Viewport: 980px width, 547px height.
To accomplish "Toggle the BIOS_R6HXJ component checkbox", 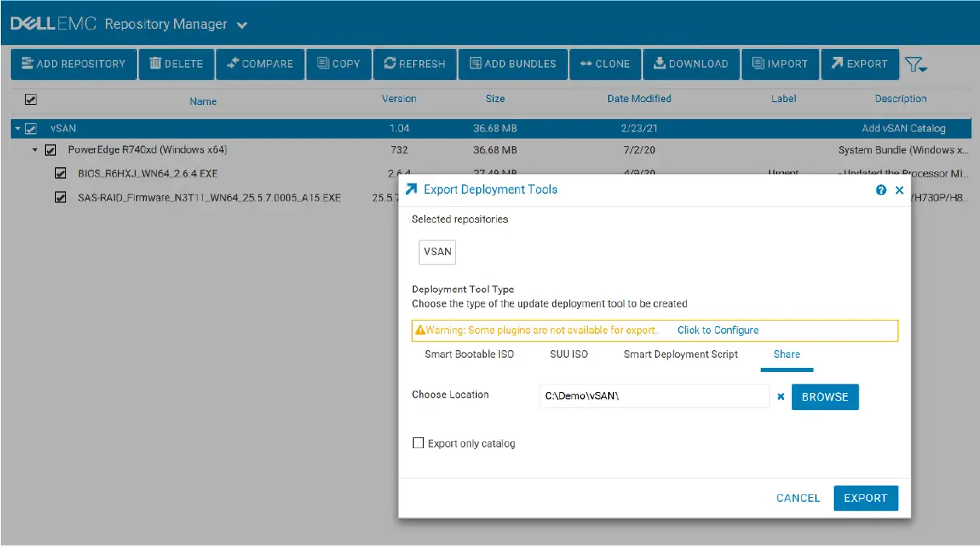I will click(x=60, y=173).
